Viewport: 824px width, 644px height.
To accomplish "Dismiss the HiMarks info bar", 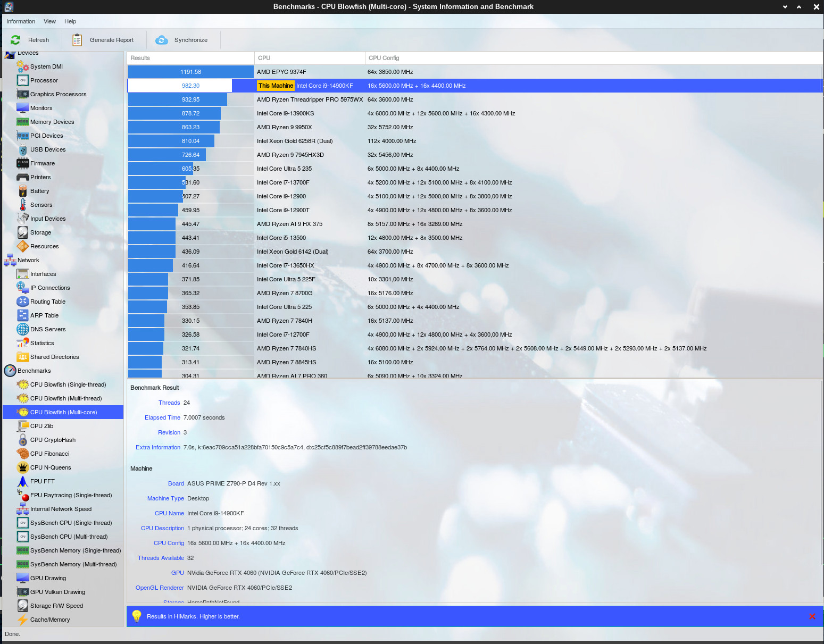I will point(812,616).
